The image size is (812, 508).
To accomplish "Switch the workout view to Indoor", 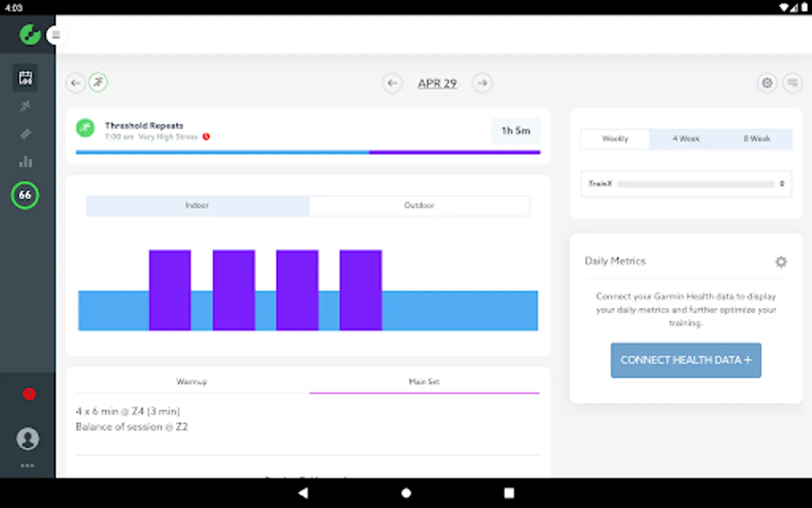I will click(197, 205).
